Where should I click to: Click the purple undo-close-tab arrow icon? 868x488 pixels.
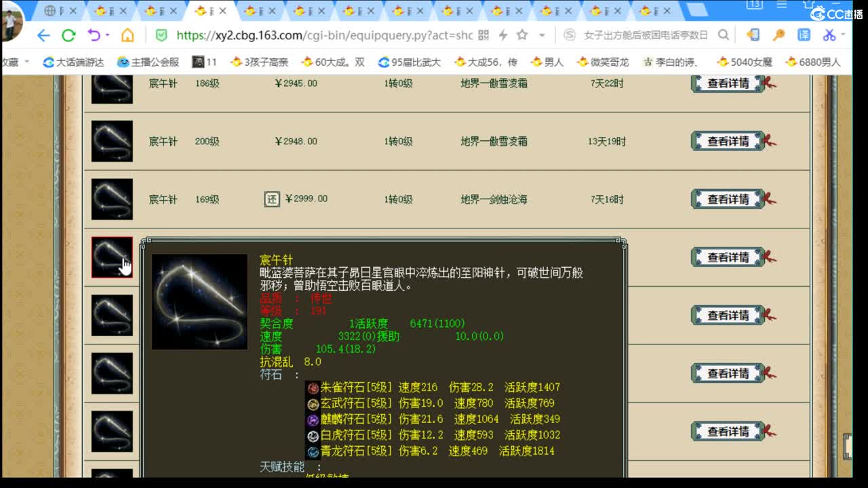[x=94, y=35]
